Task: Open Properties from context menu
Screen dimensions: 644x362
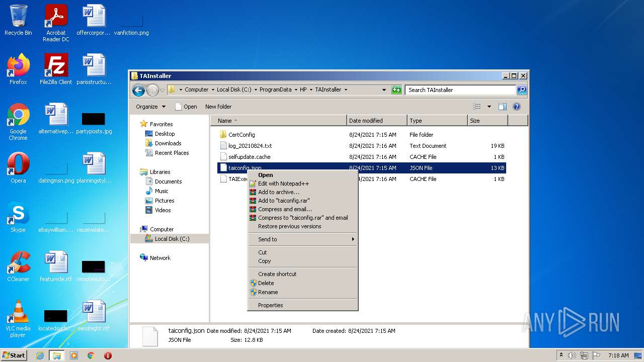Action: pyautogui.click(x=303, y=305)
